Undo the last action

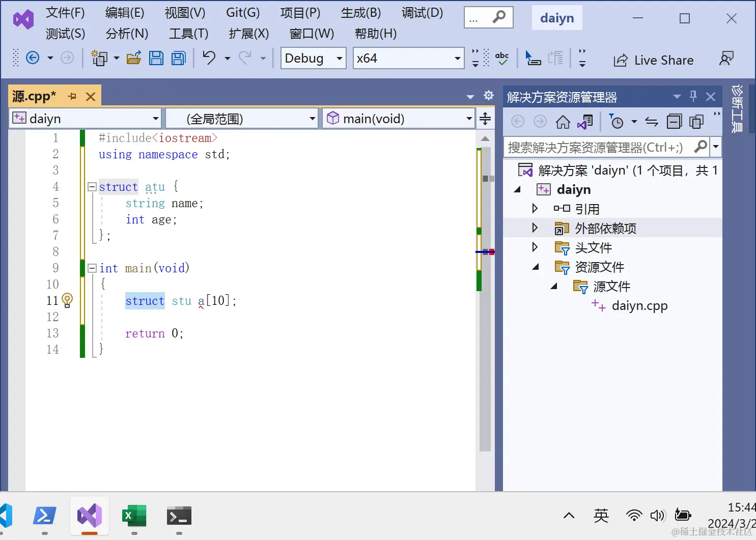pyautogui.click(x=209, y=58)
